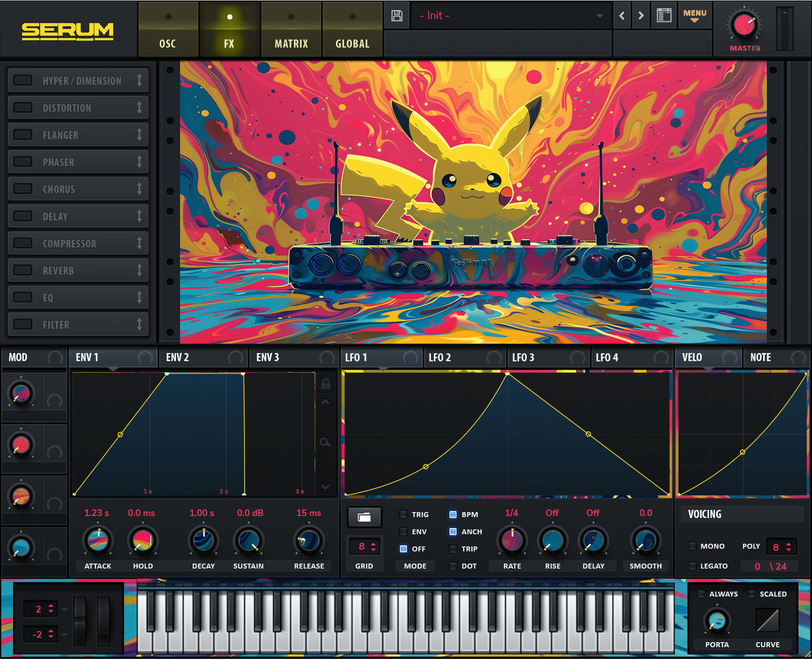The width and height of the screenshot is (812, 659).
Task: Enable the Flanger effect
Action: click(x=22, y=134)
